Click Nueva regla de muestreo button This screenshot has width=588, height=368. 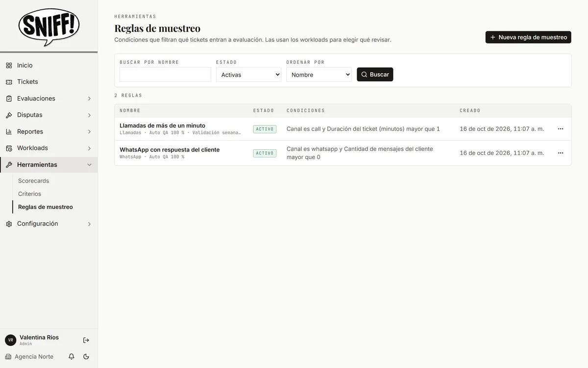[x=528, y=37]
